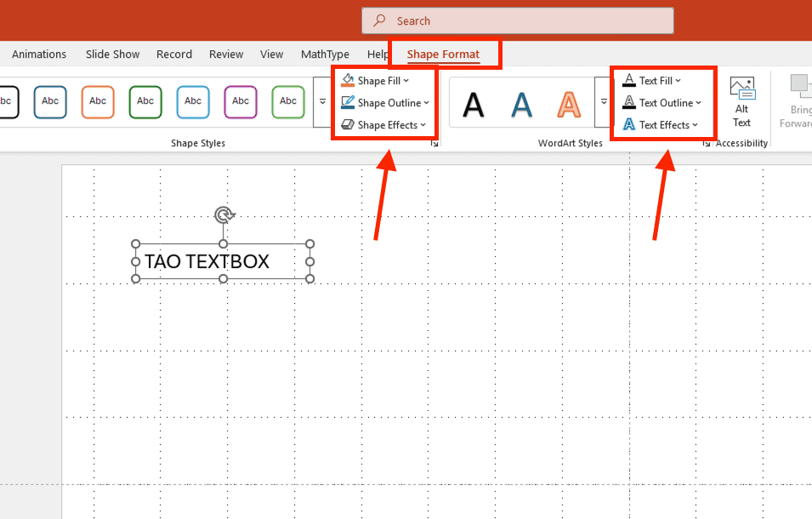This screenshot has height=519, width=812.
Task: Open the Help tab
Action: click(x=378, y=54)
